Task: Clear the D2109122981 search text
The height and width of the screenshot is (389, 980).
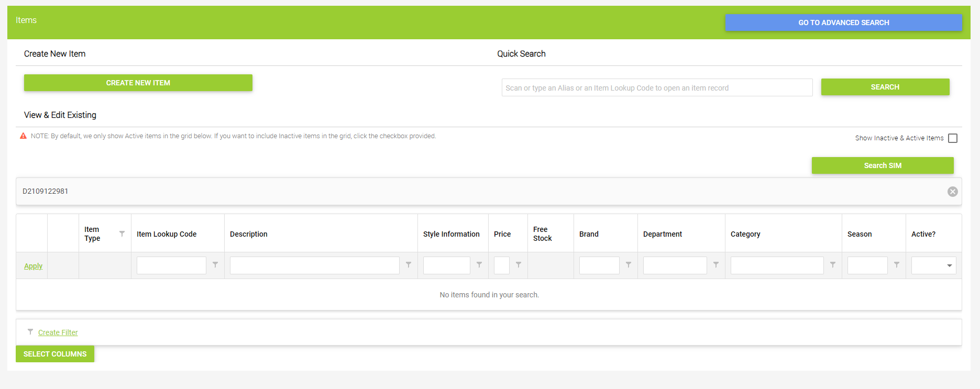Action: click(x=952, y=192)
